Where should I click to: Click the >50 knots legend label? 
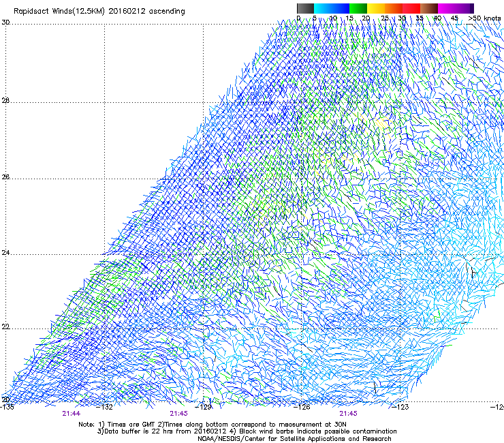click(x=484, y=18)
